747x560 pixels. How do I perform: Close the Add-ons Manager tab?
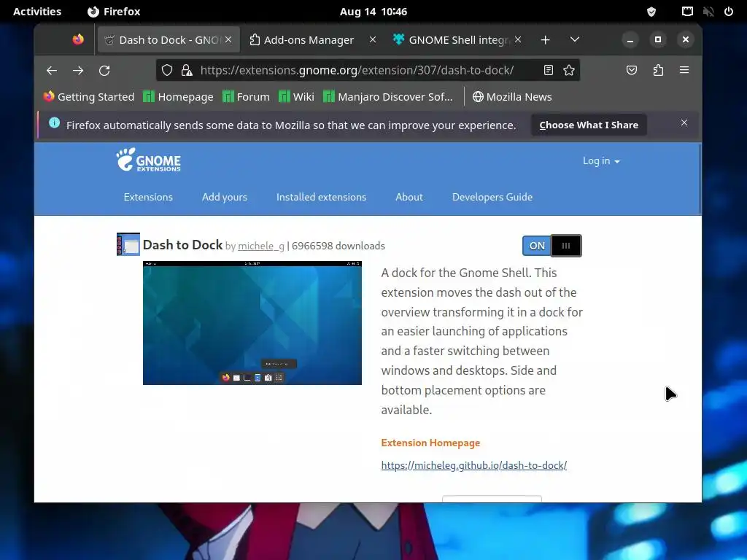pos(373,39)
